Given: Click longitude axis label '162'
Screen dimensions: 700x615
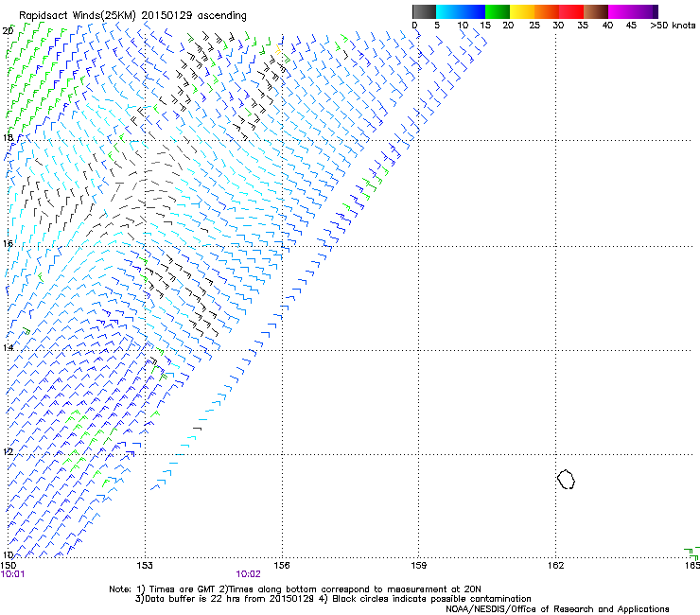Looking at the screenshot, I should point(555,566).
